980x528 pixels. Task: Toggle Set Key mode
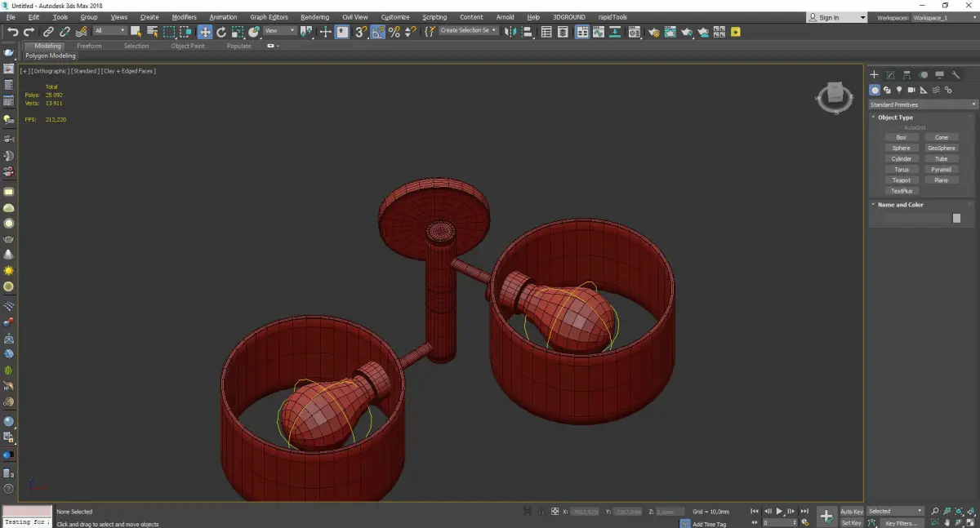pos(851,523)
